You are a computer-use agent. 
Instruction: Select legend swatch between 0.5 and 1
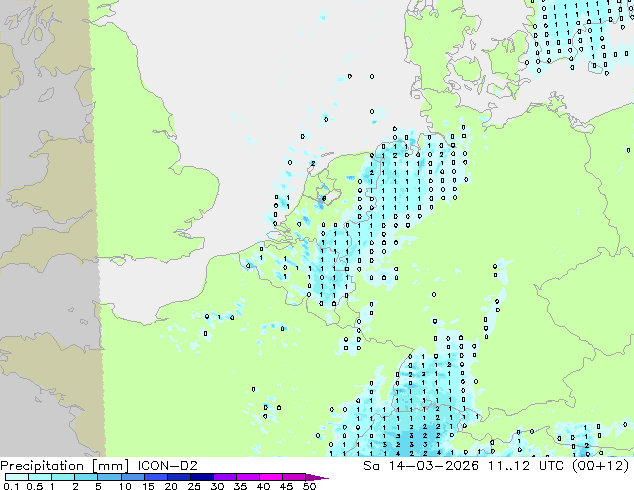[40, 477]
